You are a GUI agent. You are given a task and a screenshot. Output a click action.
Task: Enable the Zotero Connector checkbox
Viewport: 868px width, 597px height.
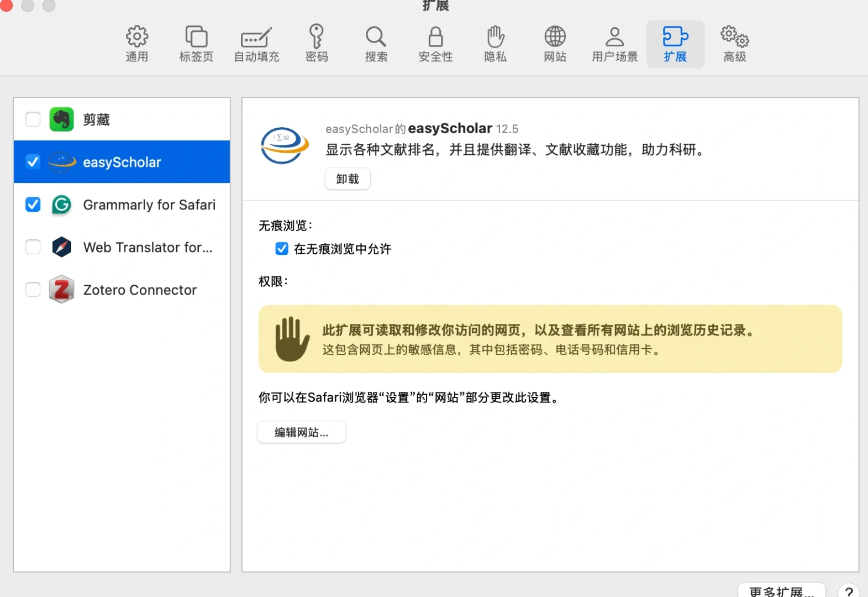tap(33, 290)
